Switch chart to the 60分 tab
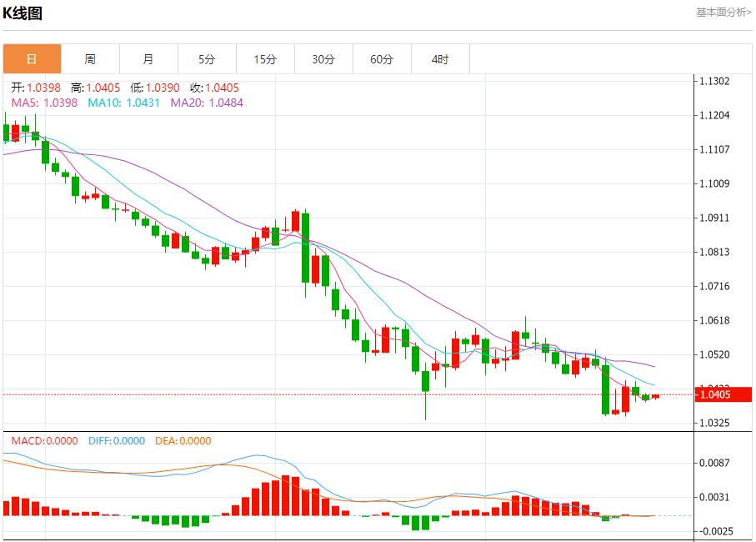This screenshot has width=756, height=542. tap(382, 59)
